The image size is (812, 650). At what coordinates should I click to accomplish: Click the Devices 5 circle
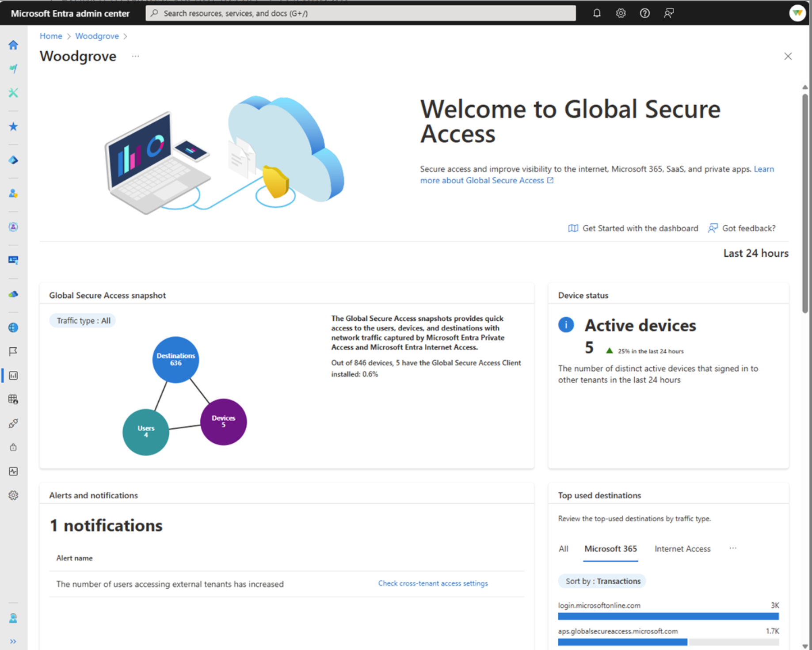click(223, 422)
